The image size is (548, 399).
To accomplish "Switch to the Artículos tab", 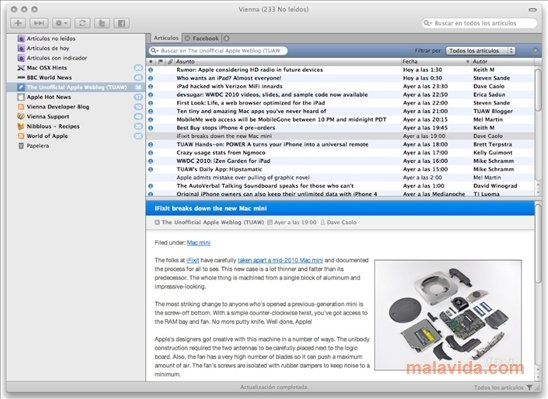I will pos(166,38).
